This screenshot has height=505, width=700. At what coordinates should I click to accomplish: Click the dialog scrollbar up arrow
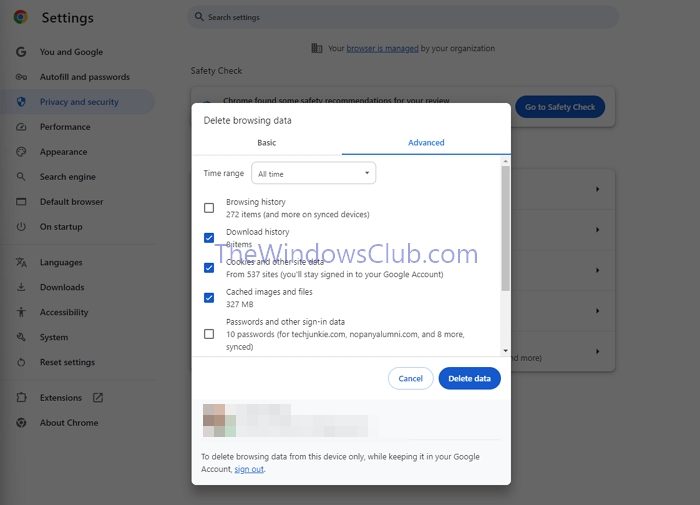coord(505,161)
